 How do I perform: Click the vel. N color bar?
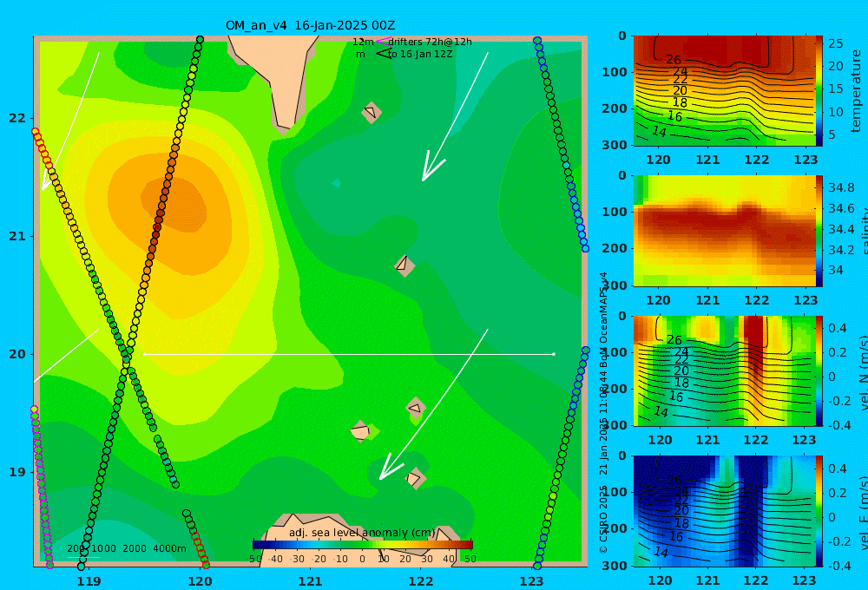tap(819, 370)
